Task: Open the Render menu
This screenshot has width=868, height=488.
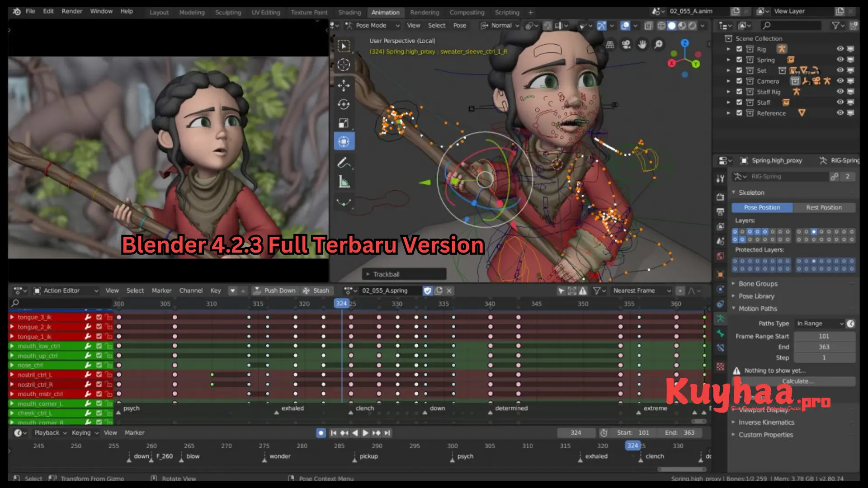Action: (x=72, y=11)
